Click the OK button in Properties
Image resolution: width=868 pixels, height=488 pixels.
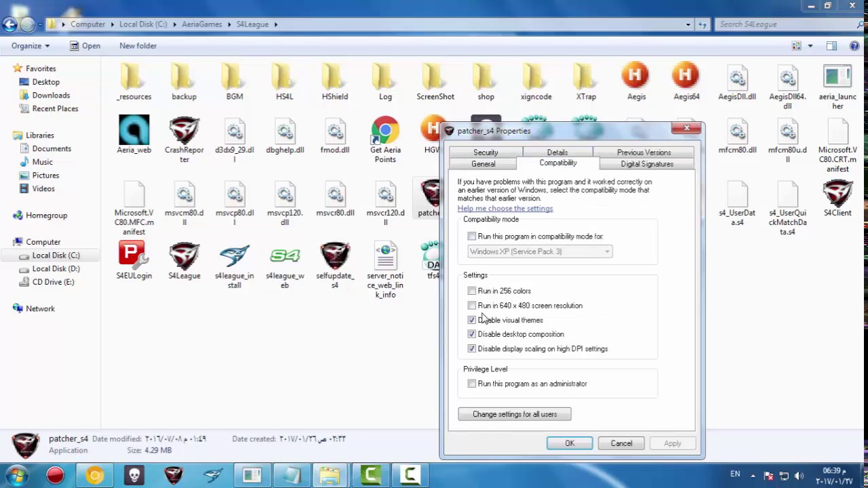(570, 443)
